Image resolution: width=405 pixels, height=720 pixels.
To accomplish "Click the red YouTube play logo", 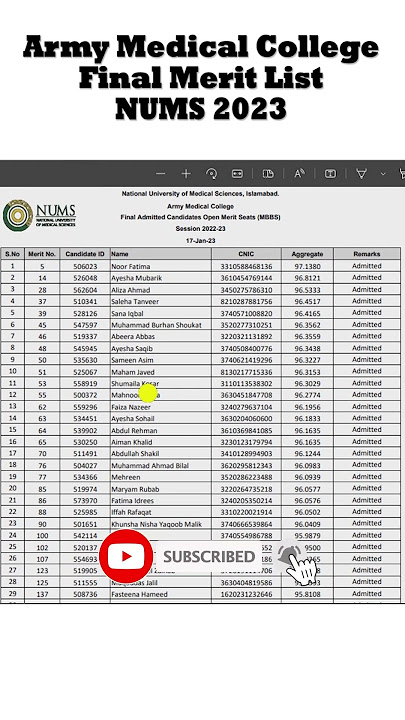I will coord(126,556).
